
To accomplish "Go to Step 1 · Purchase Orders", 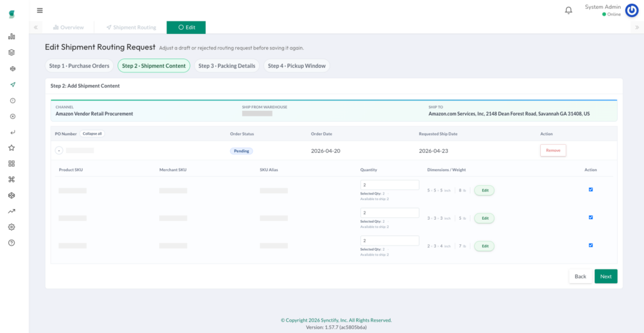I will coord(79,65).
